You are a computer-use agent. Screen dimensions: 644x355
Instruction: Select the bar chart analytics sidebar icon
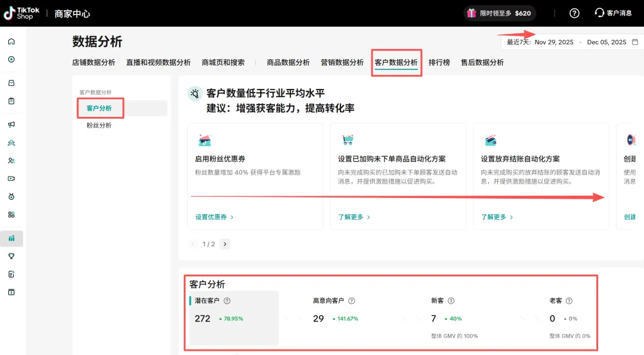coord(11,238)
